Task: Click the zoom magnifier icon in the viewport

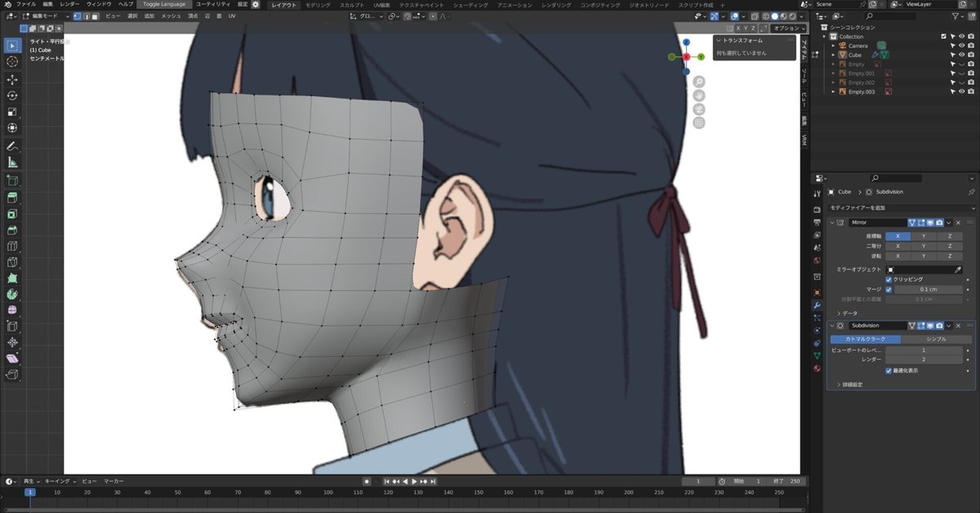Action: point(700,82)
